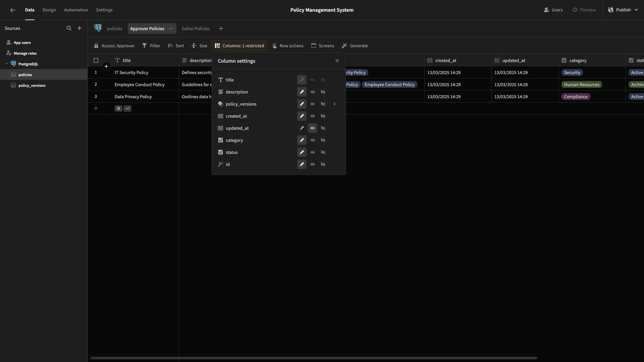
Task: Switch to the Design tab
Action: click(49, 10)
